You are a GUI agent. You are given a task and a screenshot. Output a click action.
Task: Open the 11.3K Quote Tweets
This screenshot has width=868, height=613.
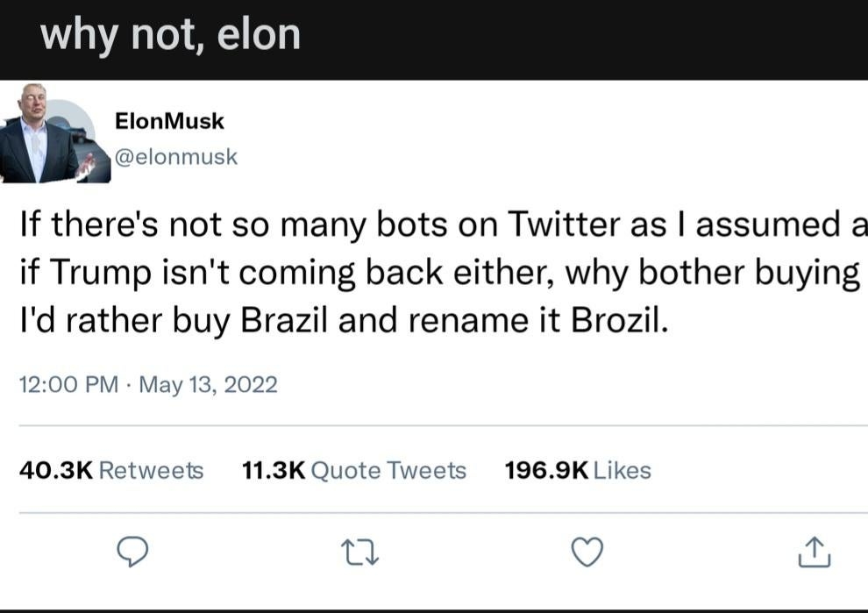tap(353, 470)
